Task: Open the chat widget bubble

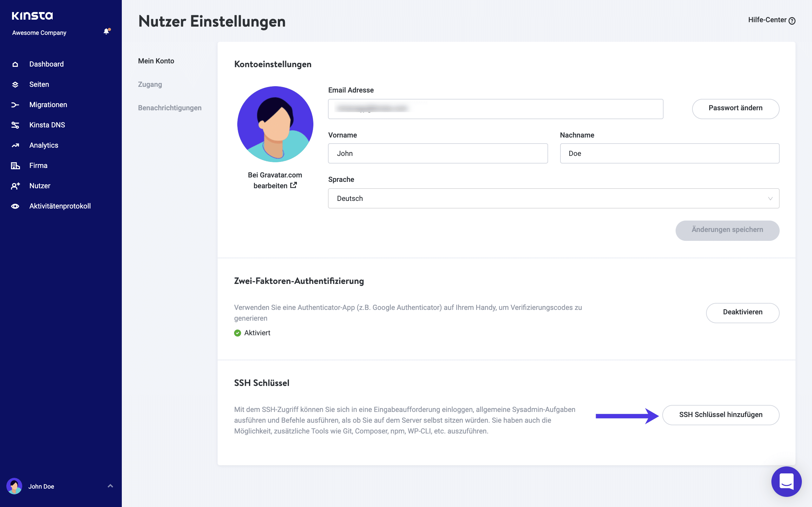Action: (786, 481)
